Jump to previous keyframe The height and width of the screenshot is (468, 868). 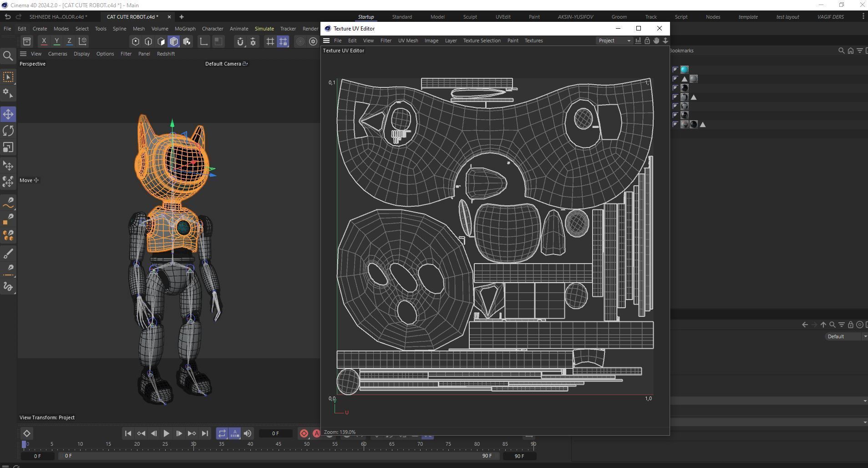141,433
